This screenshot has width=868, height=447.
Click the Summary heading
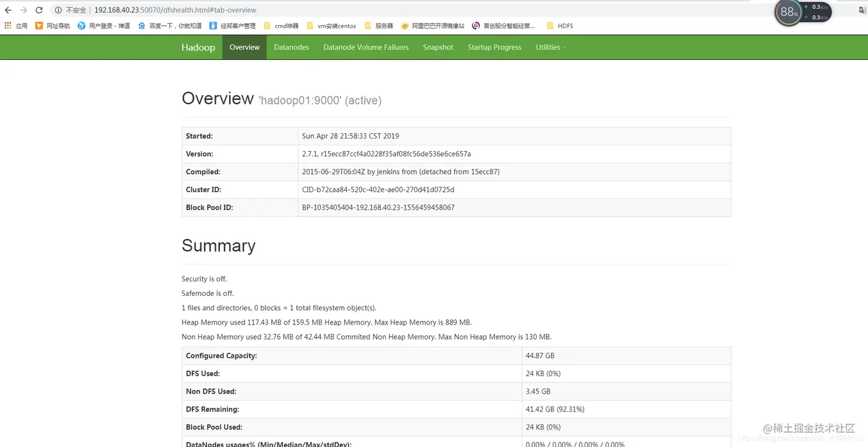219,246
